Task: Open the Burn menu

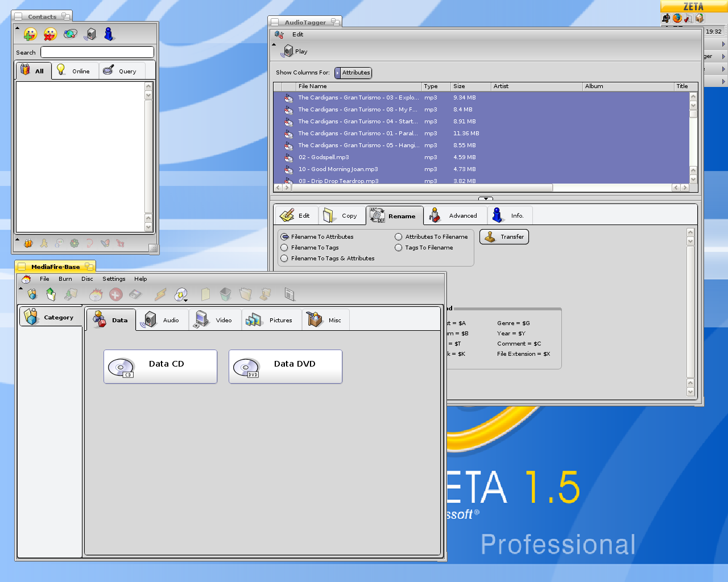Action: [65, 279]
